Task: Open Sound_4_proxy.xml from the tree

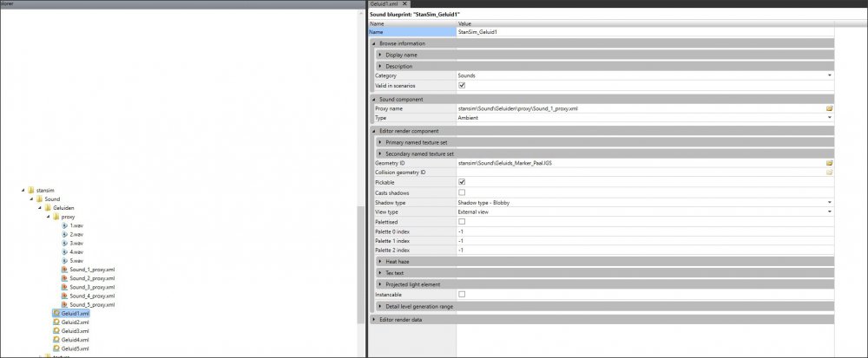Action: point(92,296)
